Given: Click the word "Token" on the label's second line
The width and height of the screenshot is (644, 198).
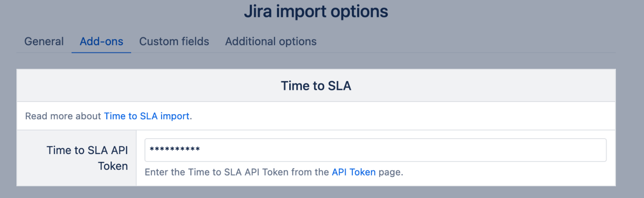Looking at the screenshot, I should (x=113, y=166).
